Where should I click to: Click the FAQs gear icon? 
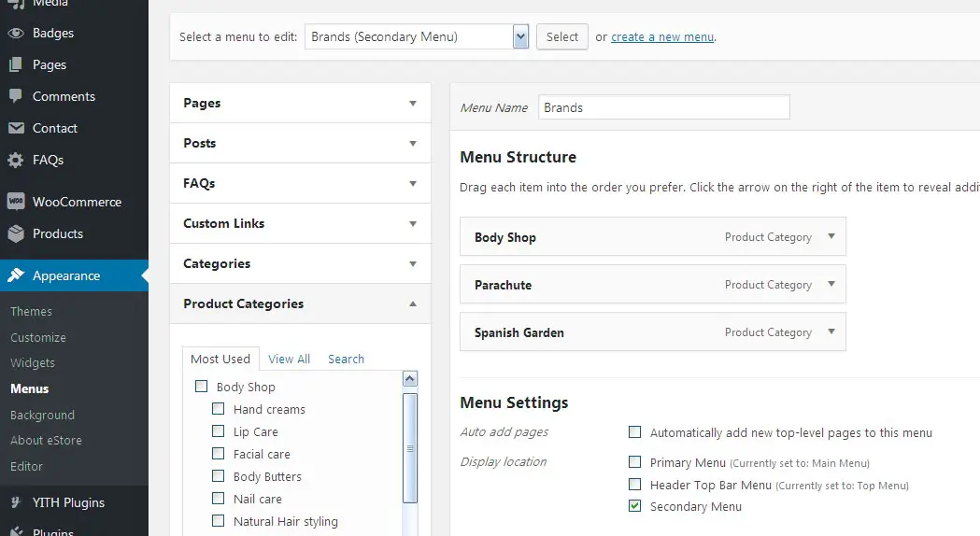tap(16, 160)
